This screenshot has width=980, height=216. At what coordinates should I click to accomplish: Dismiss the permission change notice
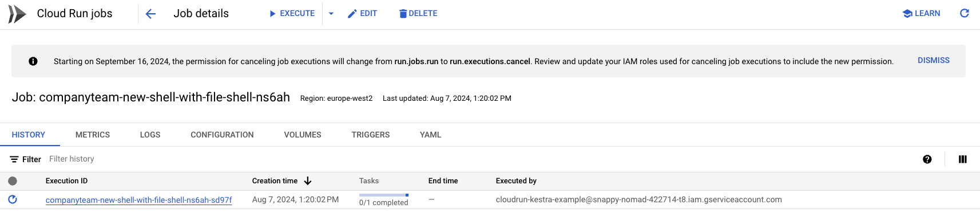coord(934,61)
